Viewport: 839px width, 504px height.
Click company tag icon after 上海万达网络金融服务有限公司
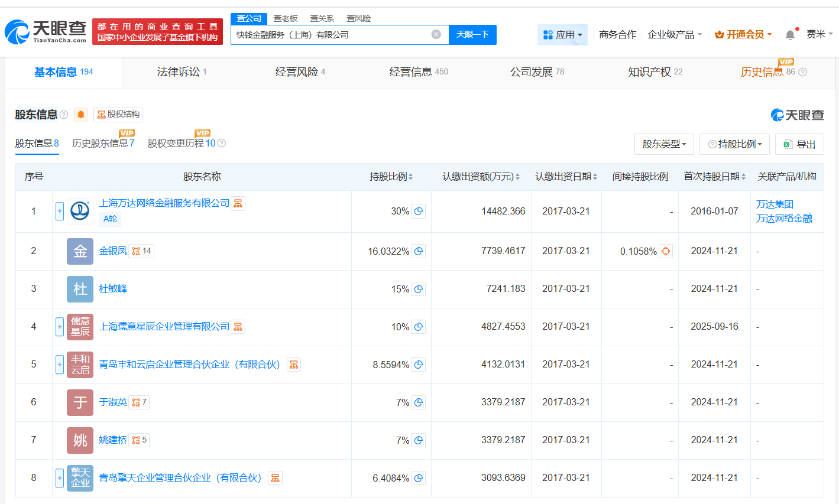point(238,203)
